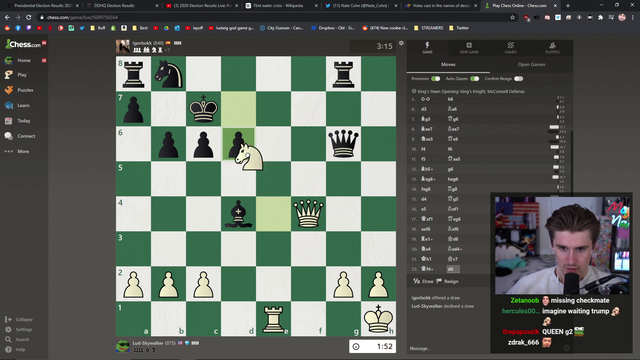The height and width of the screenshot is (360, 640).
Task: Switch to the Nate Cohn Twitter tab
Action: pyautogui.click(x=361, y=6)
